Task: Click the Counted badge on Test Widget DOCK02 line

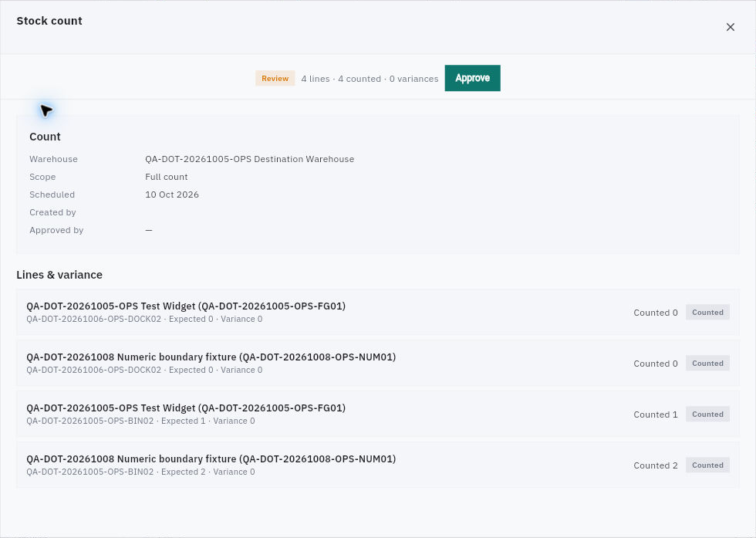Action: coord(707,312)
